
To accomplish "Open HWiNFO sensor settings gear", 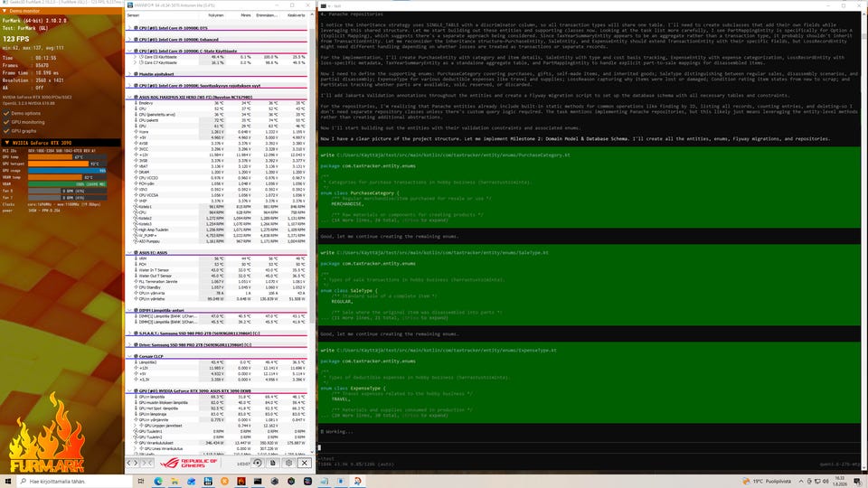I will pos(288,463).
